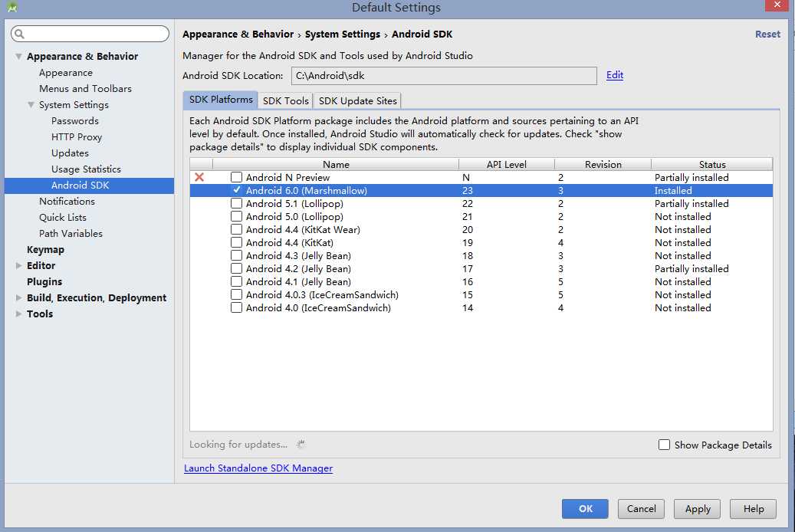The image size is (795, 532).
Task: Select Keymap in settings tree
Action: [45, 249]
